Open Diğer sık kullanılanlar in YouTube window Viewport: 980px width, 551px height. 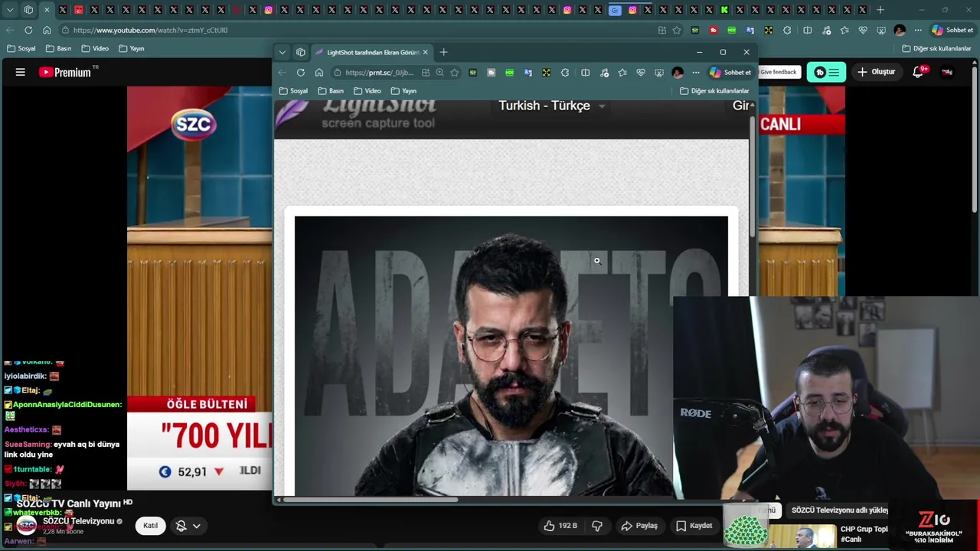tap(936, 48)
